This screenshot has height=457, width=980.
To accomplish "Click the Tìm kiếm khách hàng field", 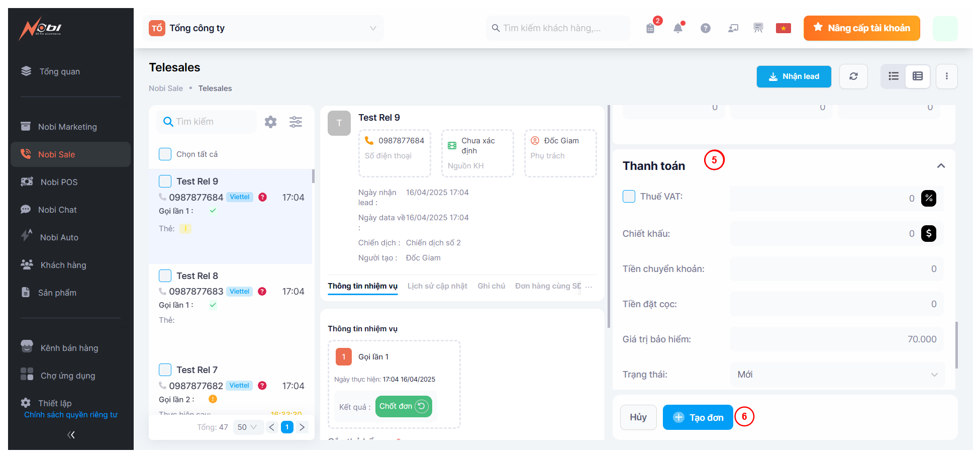I will (558, 28).
